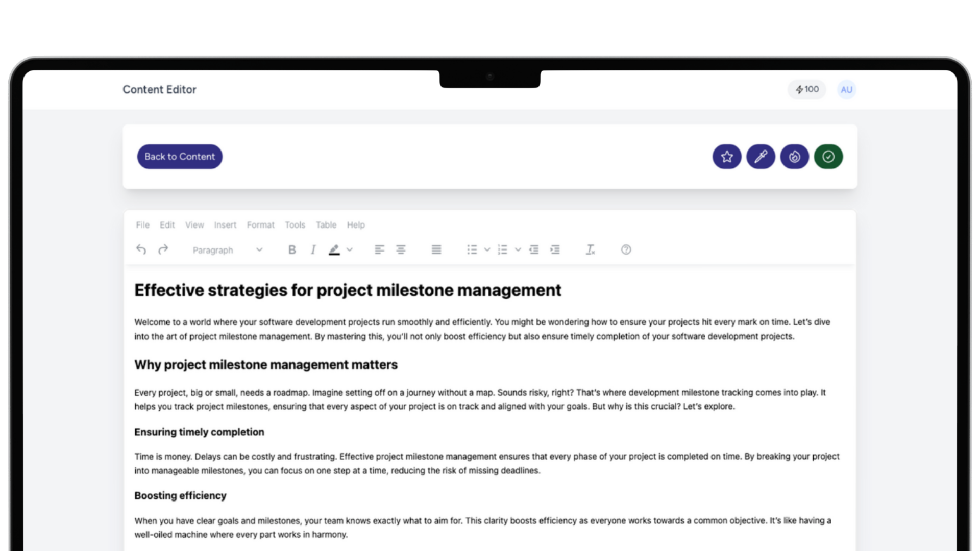980x551 pixels.
Task: Place cursor in the 'Every project, big or small' paragraph
Action: point(480,399)
